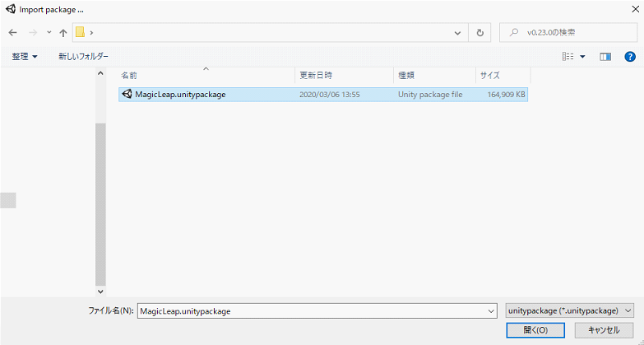Click the 164,909 KB size cell
Screen dimensions: 644x345
(506, 95)
